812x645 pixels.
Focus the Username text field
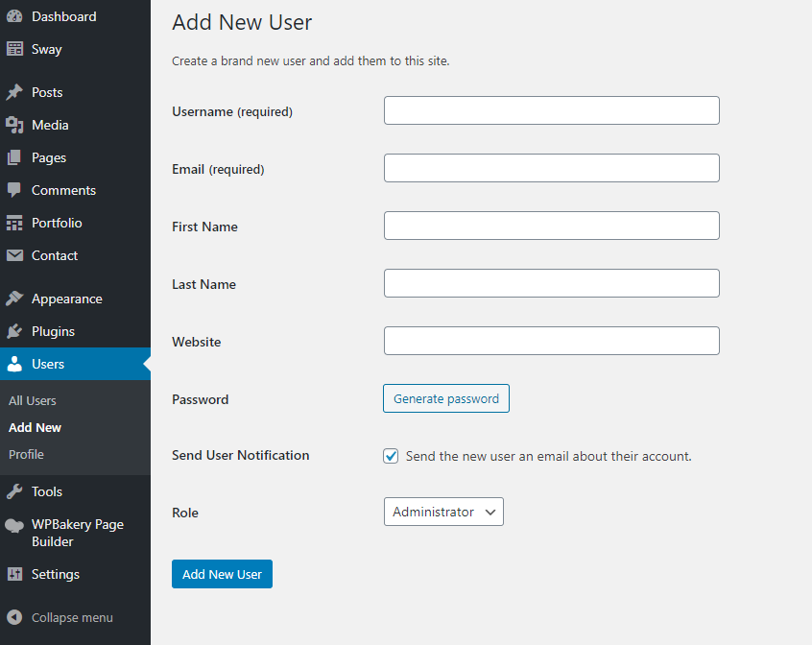(x=551, y=110)
